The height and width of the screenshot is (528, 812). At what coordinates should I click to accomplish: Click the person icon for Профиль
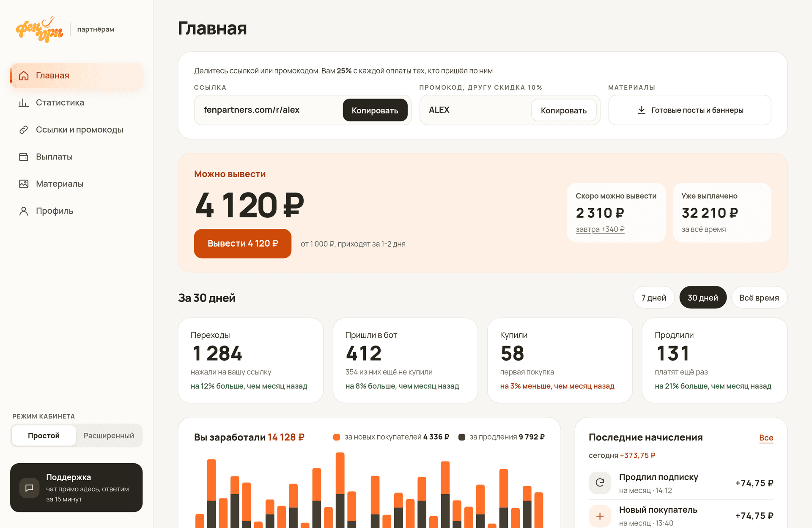coord(24,211)
